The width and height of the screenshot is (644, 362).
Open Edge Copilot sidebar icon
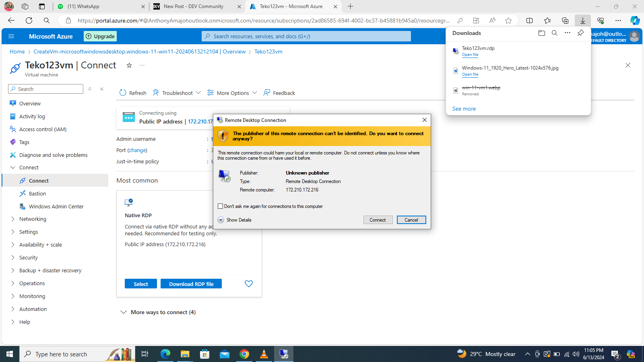tap(635, 21)
